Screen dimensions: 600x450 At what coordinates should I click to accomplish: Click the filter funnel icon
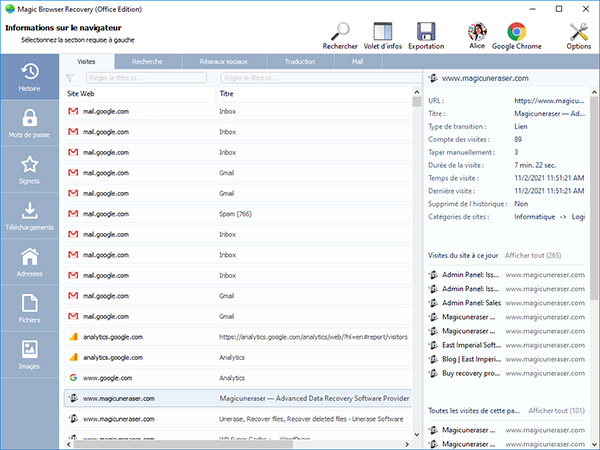(70, 78)
